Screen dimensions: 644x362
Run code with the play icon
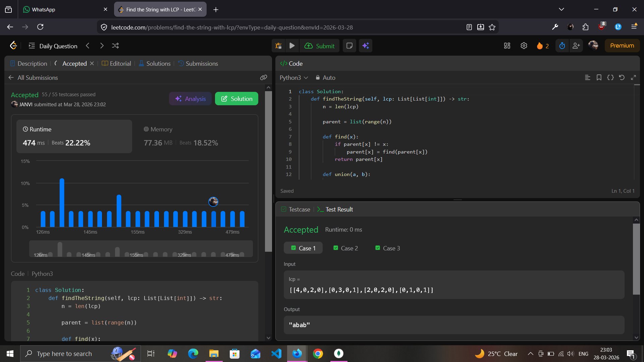pyautogui.click(x=292, y=46)
